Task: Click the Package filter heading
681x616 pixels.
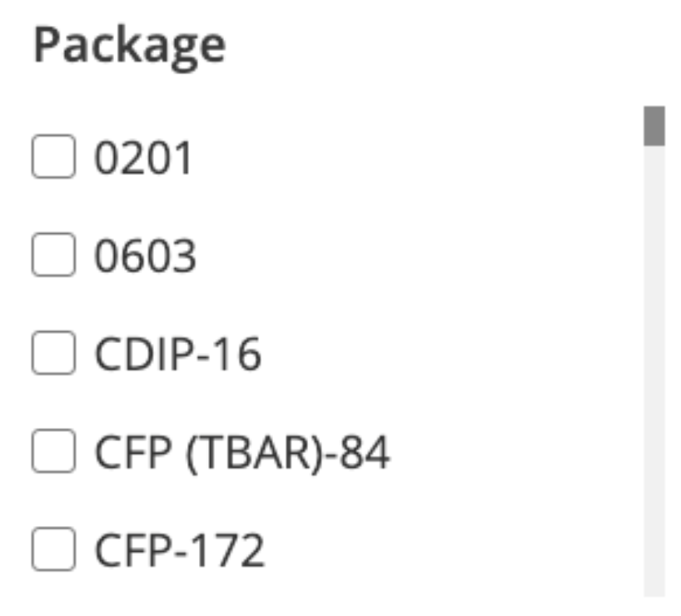Action: pos(129,46)
